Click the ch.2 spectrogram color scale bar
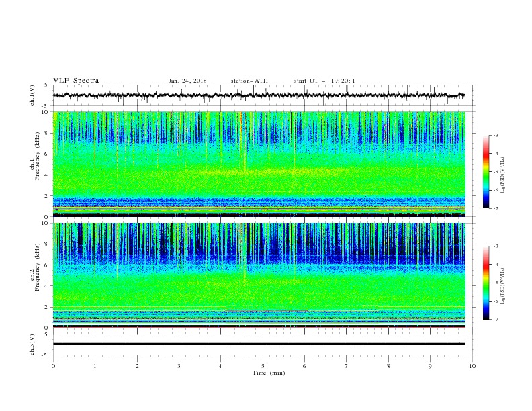The image size is (532, 411). (486, 283)
